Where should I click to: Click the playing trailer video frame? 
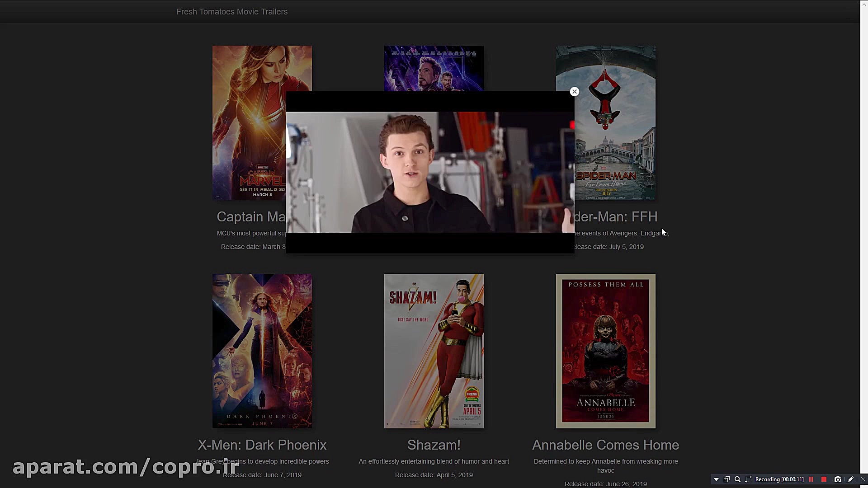coord(430,172)
